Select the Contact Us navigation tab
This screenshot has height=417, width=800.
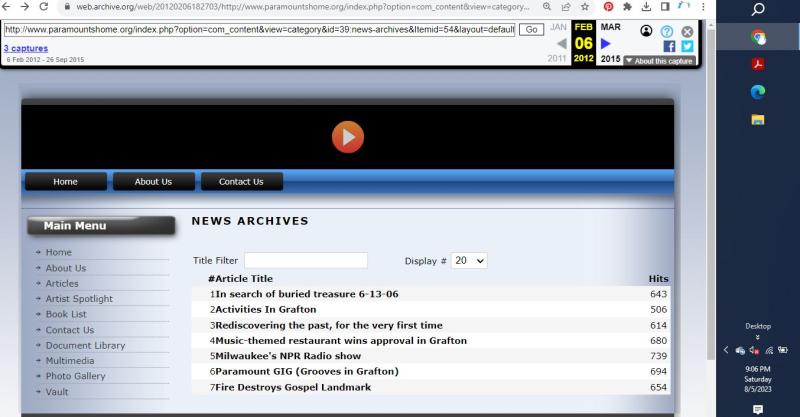[241, 182]
